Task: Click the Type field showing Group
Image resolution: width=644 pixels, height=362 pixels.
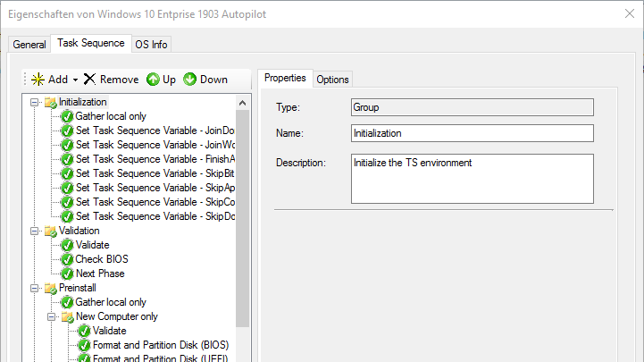Action: coord(473,107)
